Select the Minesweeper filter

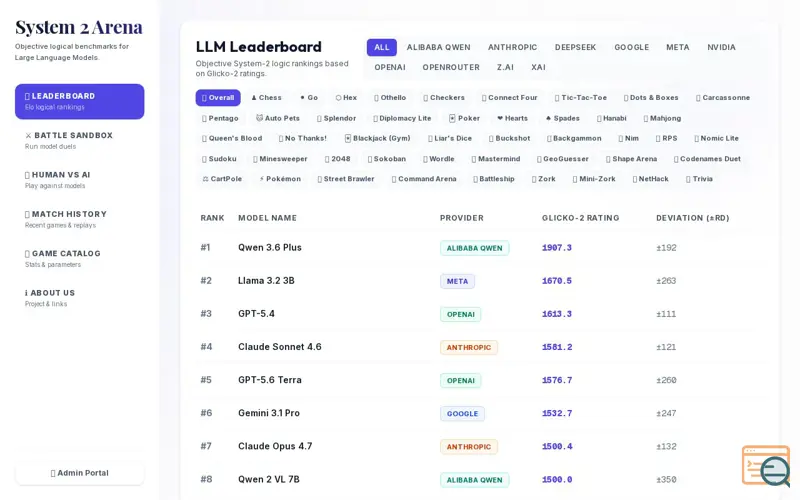pyautogui.click(x=280, y=159)
